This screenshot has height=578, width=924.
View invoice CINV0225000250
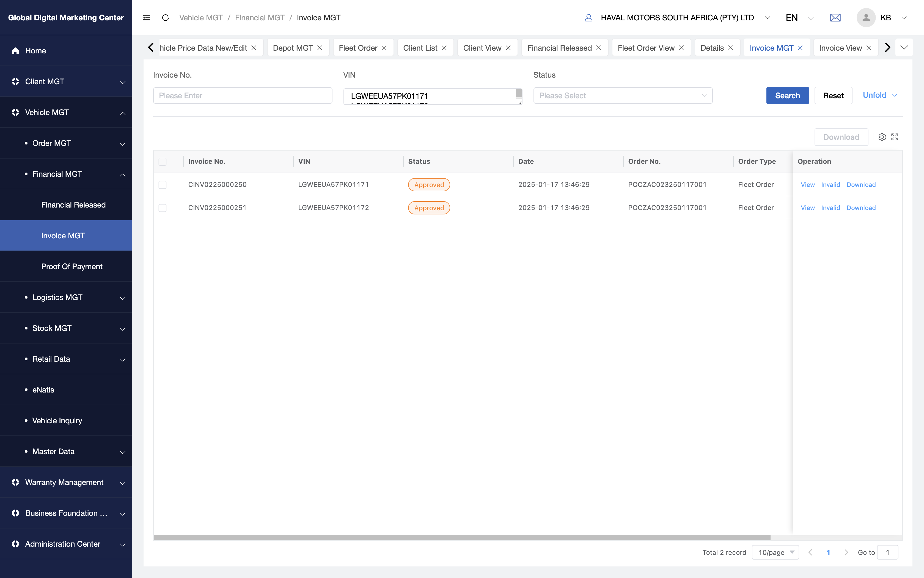click(x=808, y=185)
